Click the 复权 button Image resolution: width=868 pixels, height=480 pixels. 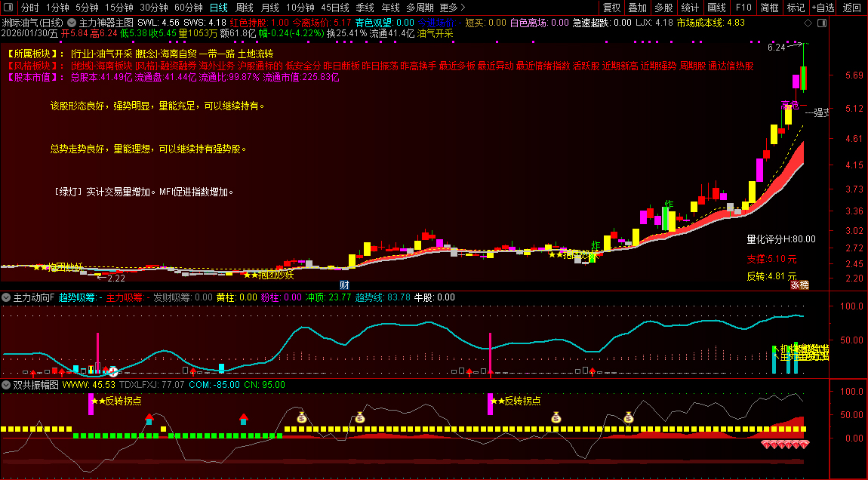(611, 8)
